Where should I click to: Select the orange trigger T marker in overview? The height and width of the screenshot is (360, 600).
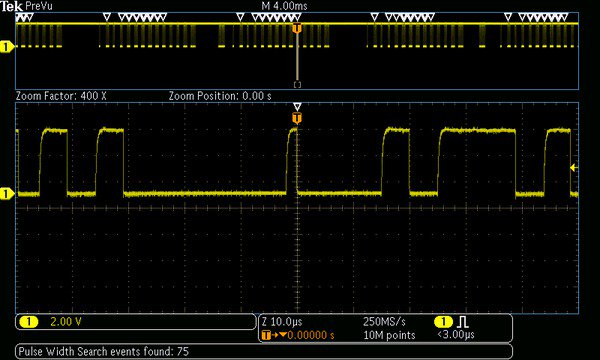click(x=297, y=28)
